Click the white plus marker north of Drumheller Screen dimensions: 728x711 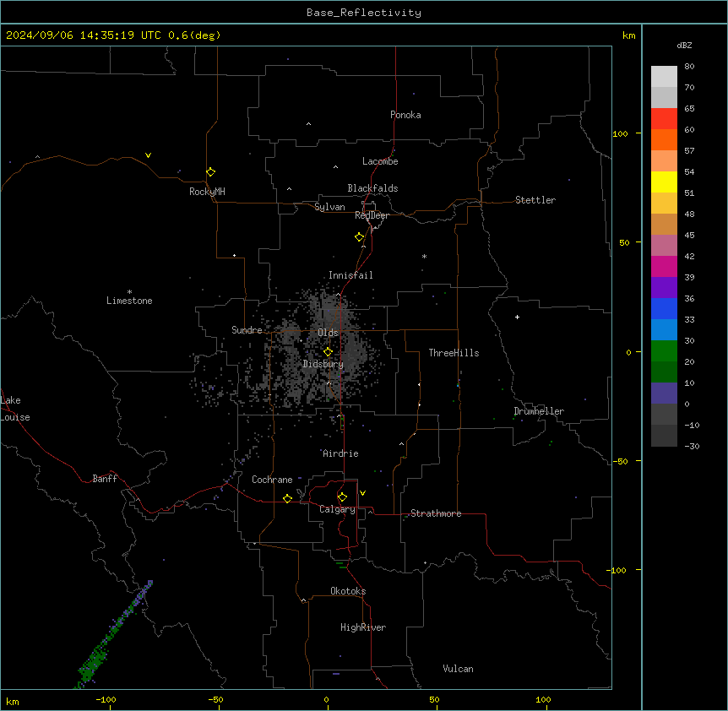click(517, 317)
